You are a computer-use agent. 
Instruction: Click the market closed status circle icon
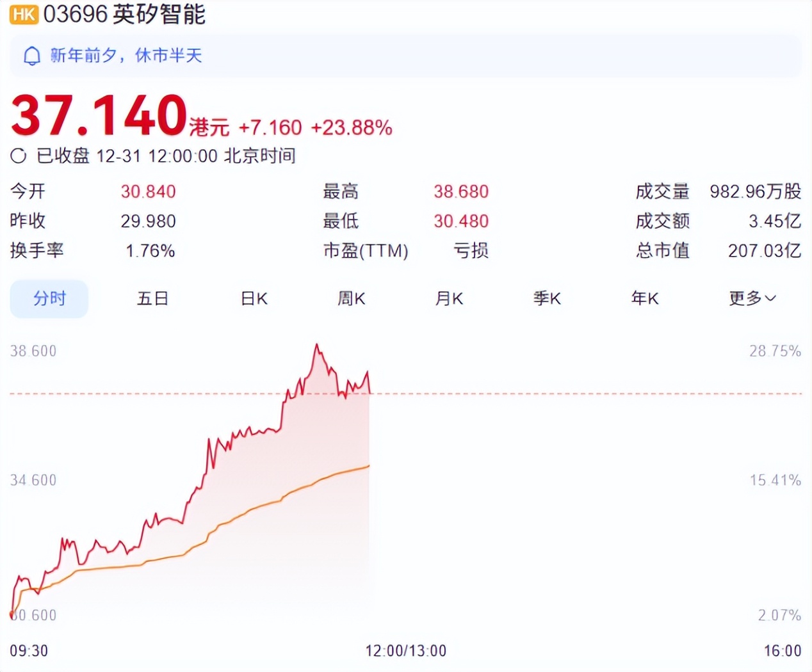(19, 156)
